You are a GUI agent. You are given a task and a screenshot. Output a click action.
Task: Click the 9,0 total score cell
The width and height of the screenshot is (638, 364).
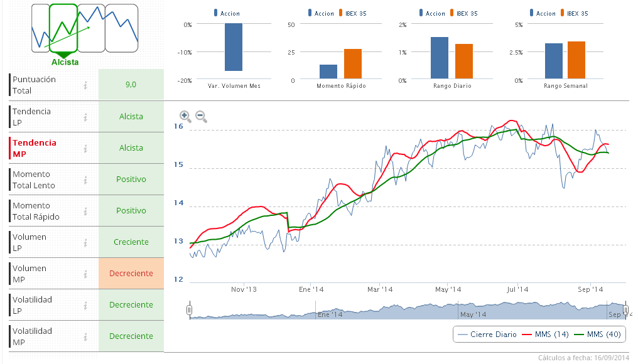131,85
